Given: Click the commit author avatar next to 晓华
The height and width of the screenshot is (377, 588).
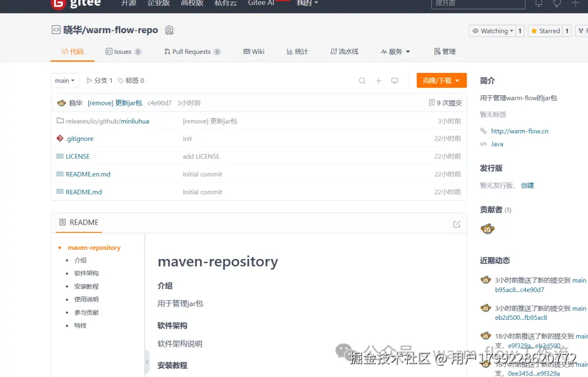Looking at the screenshot, I should point(62,103).
